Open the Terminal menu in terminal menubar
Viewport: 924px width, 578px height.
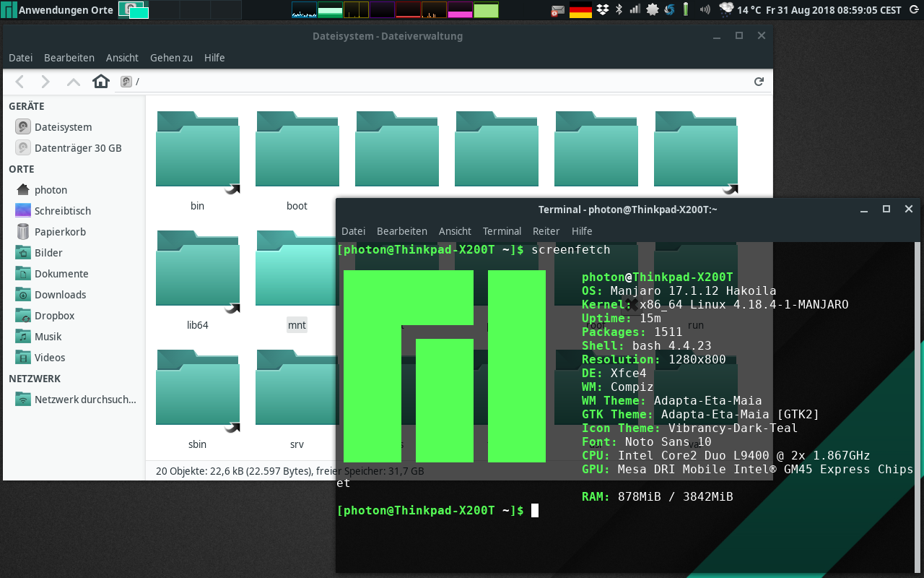click(x=502, y=231)
